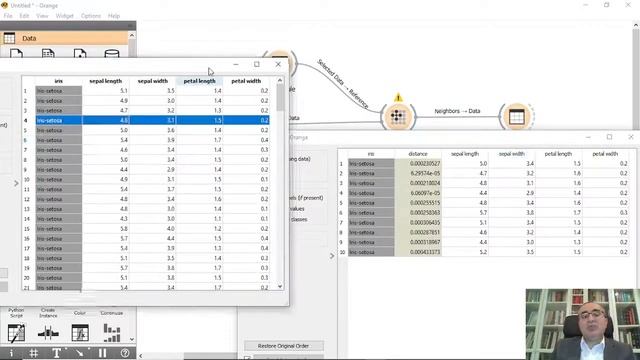This screenshot has width=640, height=360.
Task: Select highlighted row 4 Iris-setosa cell
Action: [59, 120]
